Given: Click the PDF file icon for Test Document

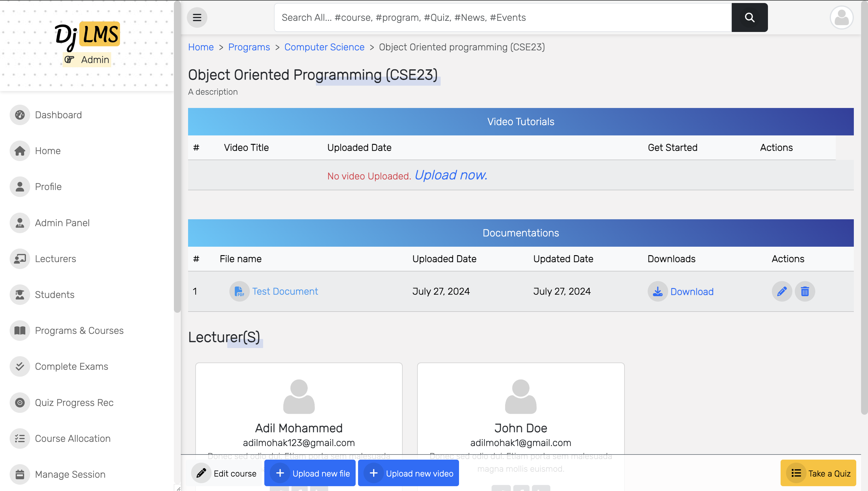Looking at the screenshot, I should (x=239, y=291).
